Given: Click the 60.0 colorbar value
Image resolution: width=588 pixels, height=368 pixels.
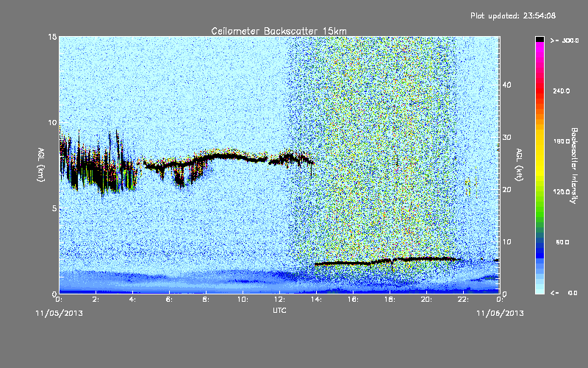Looking at the screenshot, I should [562, 243].
